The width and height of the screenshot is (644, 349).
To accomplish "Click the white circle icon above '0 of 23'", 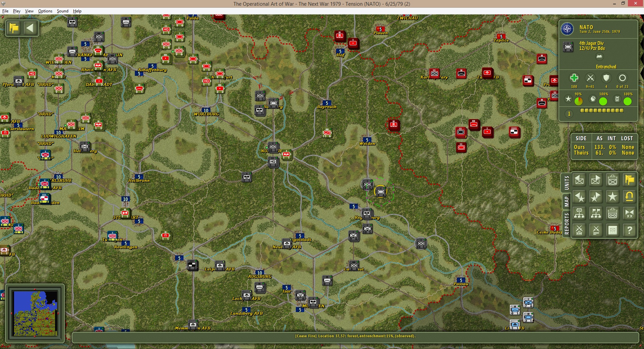I will pos(622,78).
